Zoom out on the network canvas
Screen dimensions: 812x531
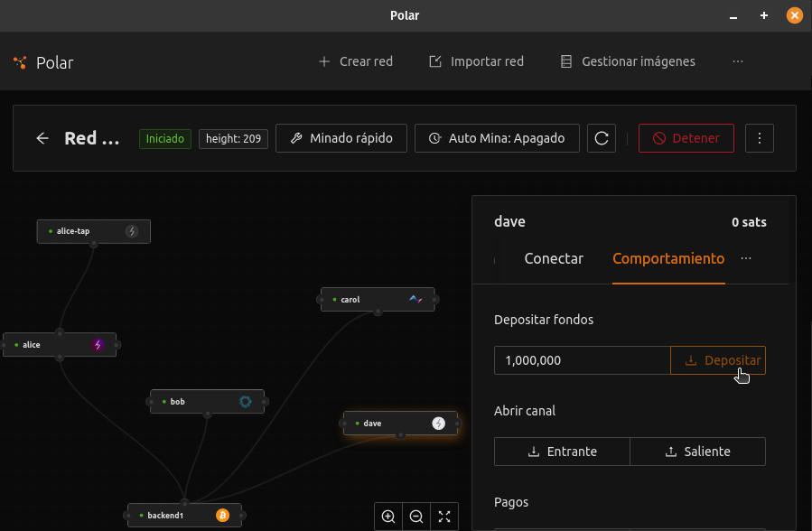(x=416, y=517)
